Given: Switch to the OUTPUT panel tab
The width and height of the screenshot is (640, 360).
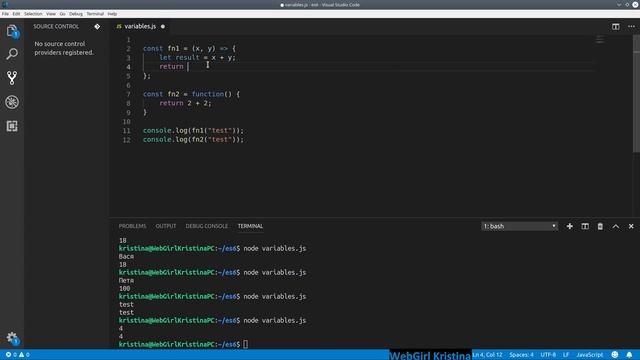Looking at the screenshot, I should pos(166,226).
